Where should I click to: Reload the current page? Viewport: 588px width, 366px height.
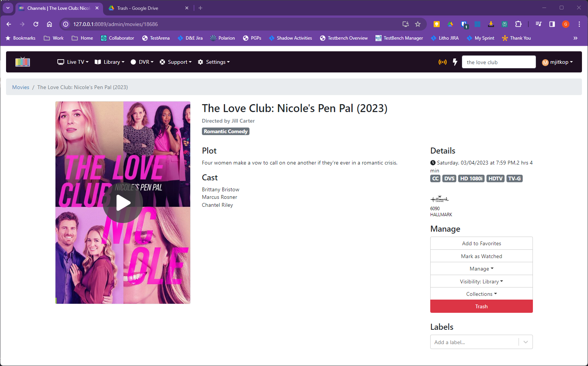[x=36, y=24]
